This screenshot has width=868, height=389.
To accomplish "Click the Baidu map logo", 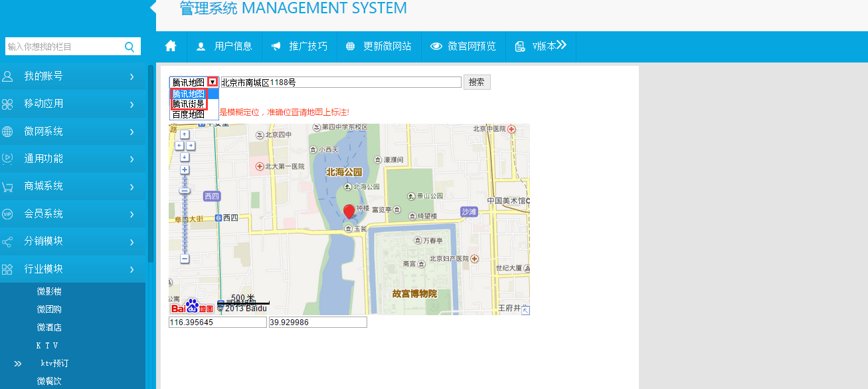I will [x=192, y=307].
